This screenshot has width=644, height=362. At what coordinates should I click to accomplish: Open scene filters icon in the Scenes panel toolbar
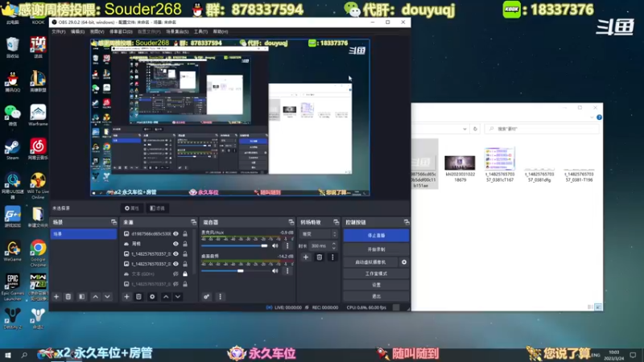point(82,297)
